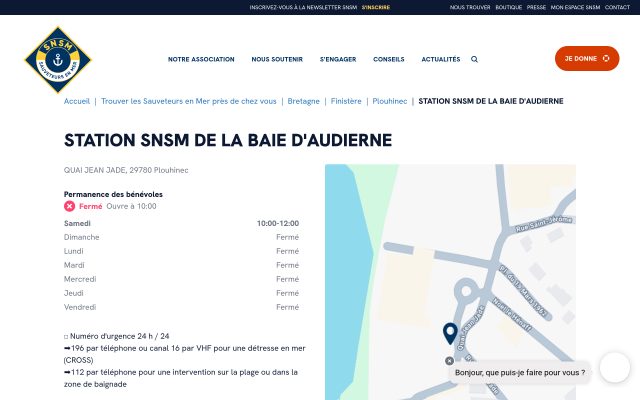
Task: Click the red Fermé status icon
Action: click(x=69, y=206)
